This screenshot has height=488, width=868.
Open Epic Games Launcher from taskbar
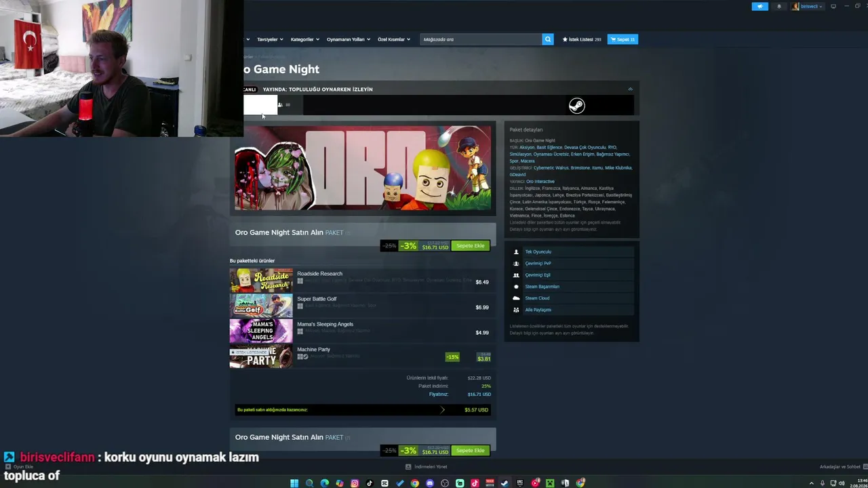(520, 483)
